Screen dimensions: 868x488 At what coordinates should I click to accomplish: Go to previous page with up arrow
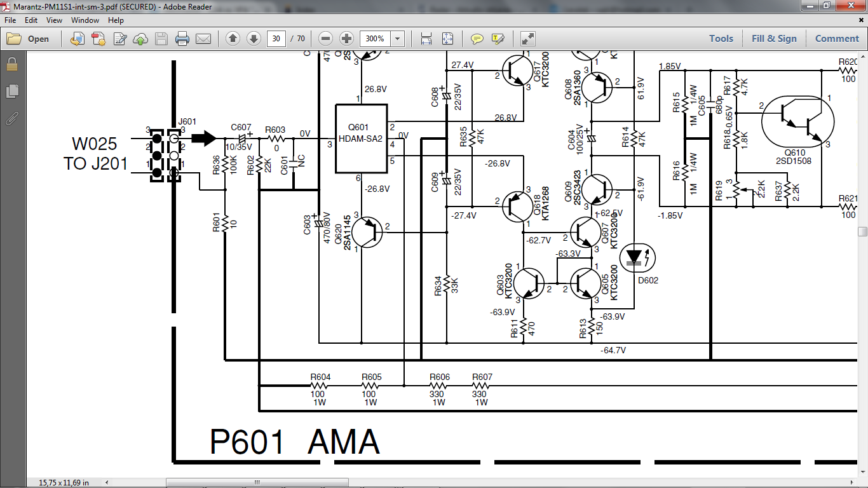(233, 39)
